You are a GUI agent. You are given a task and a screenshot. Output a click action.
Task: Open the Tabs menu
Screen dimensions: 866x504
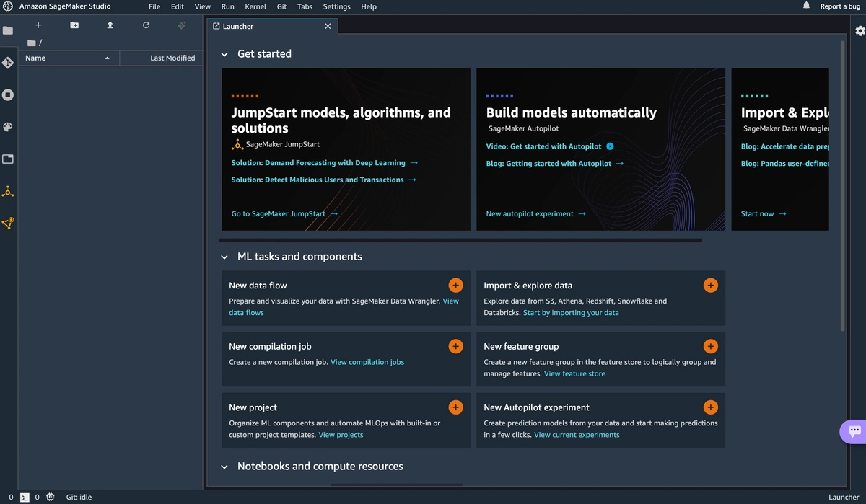[x=305, y=6]
